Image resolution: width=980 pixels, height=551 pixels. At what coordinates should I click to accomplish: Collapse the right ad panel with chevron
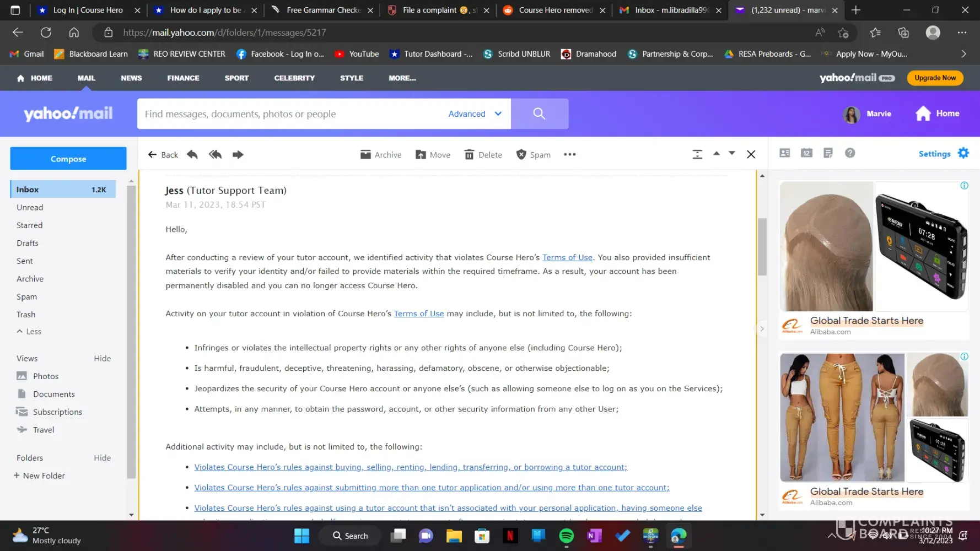click(x=762, y=329)
